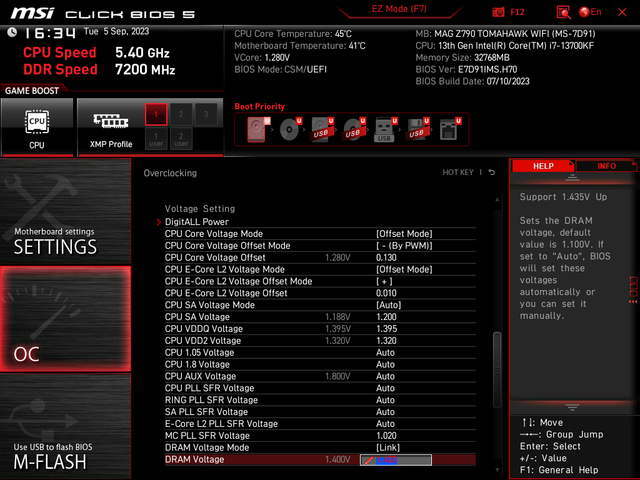Select the USB key boot device icon

pyautogui.click(x=385, y=129)
